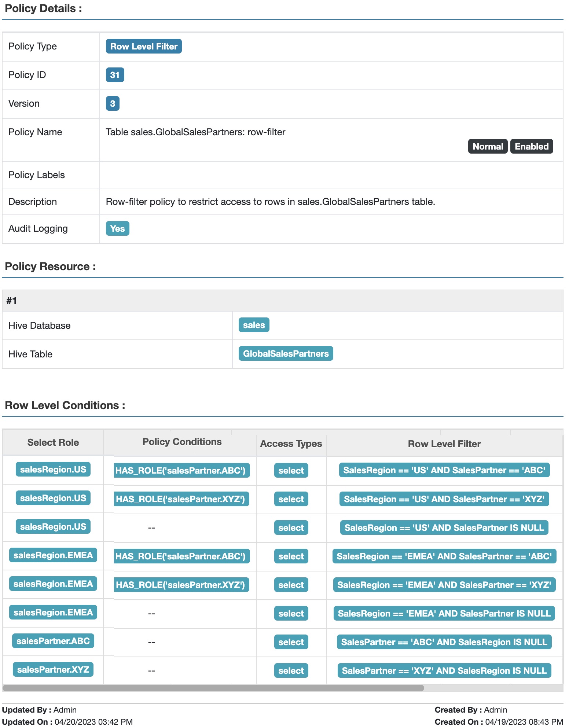Screen dimensions: 569x728
Task: Click the Access Types column header
Action: [x=291, y=444]
